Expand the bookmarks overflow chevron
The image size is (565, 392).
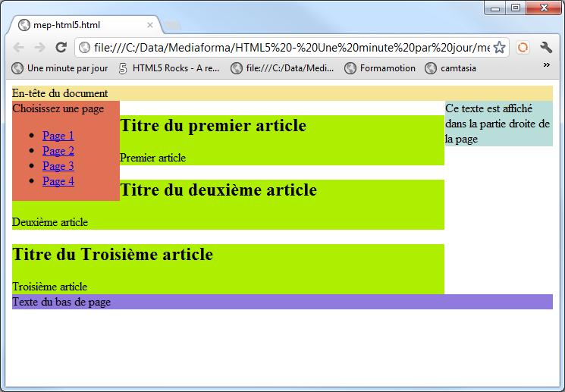pos(546,66)
